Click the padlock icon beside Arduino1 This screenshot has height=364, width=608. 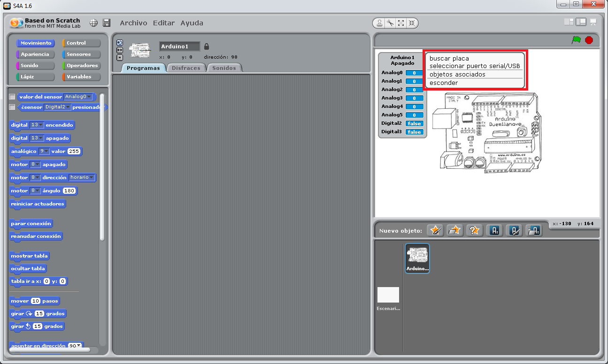(x=207, y=46)
